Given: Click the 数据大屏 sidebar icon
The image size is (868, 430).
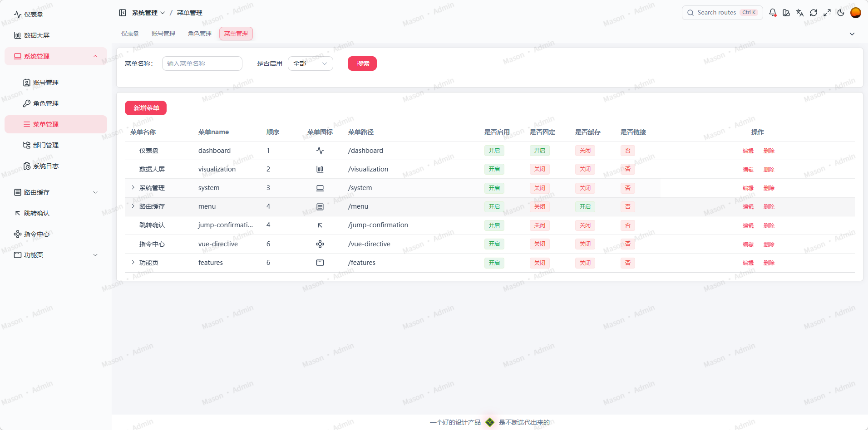Looking at the screenshot, I should click(18, 35).
